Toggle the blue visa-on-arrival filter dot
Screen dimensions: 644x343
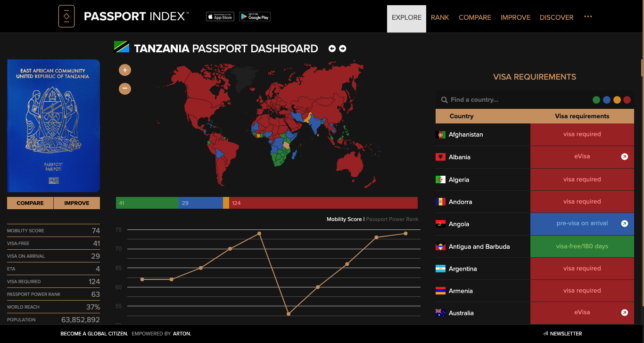tap(607, 99)
